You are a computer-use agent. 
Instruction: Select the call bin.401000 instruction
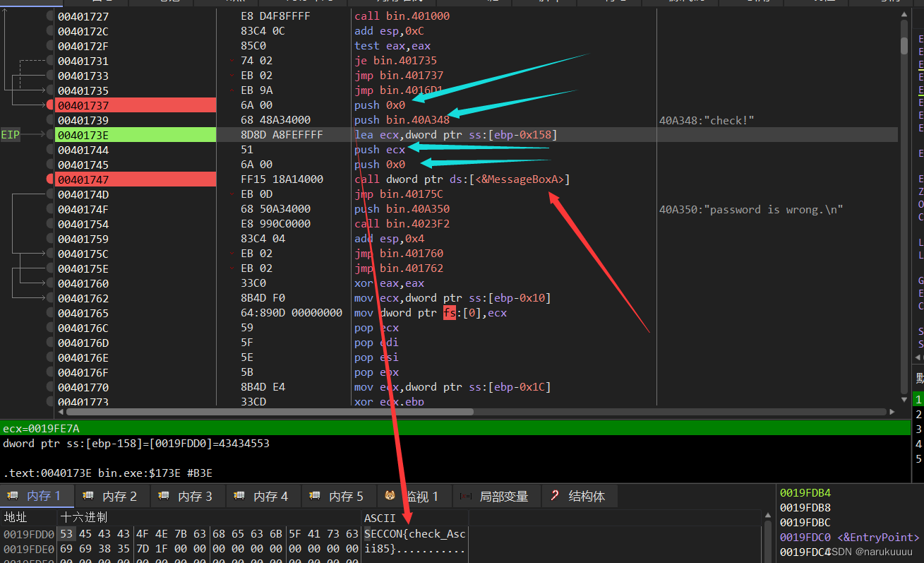(402, 16)
